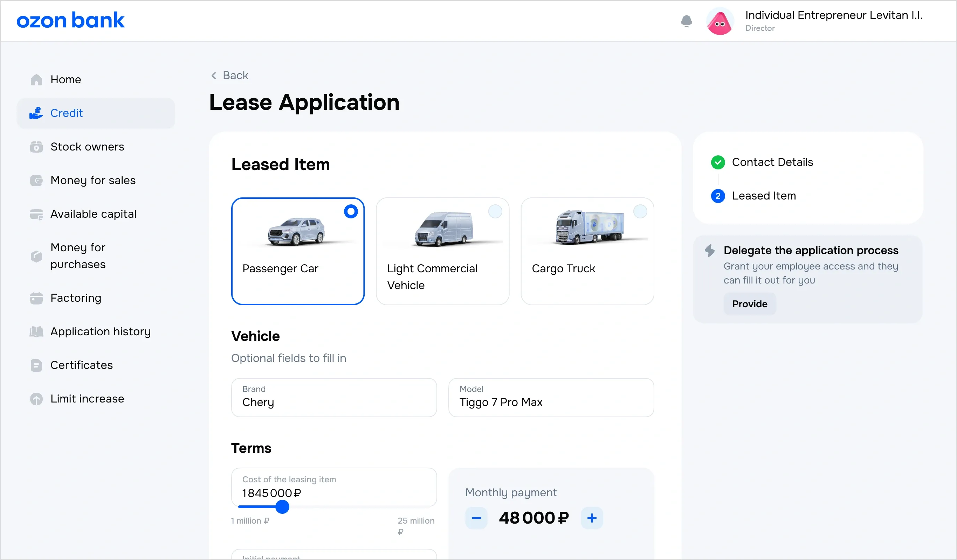Screen dimensions: 957x560
Task: Decrease monthly payment with minus button
Action: 476,518
